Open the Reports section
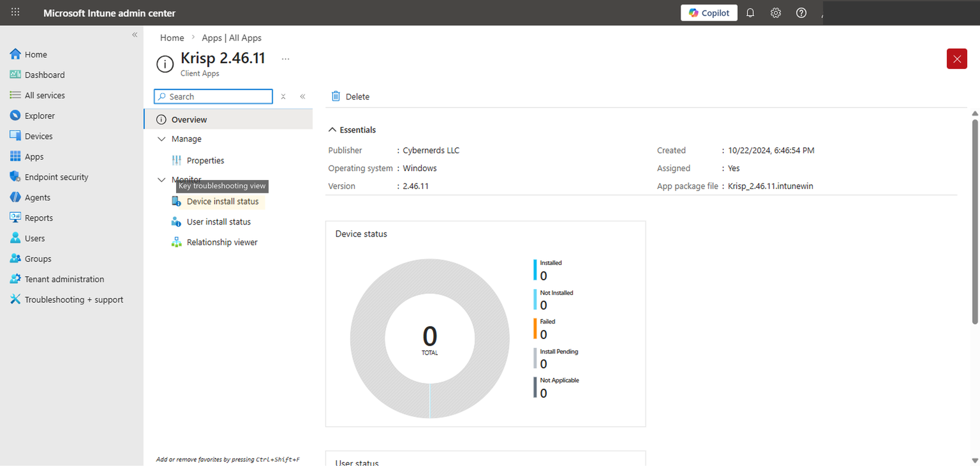This screenshot has width=980, height=466. [40, 217]
